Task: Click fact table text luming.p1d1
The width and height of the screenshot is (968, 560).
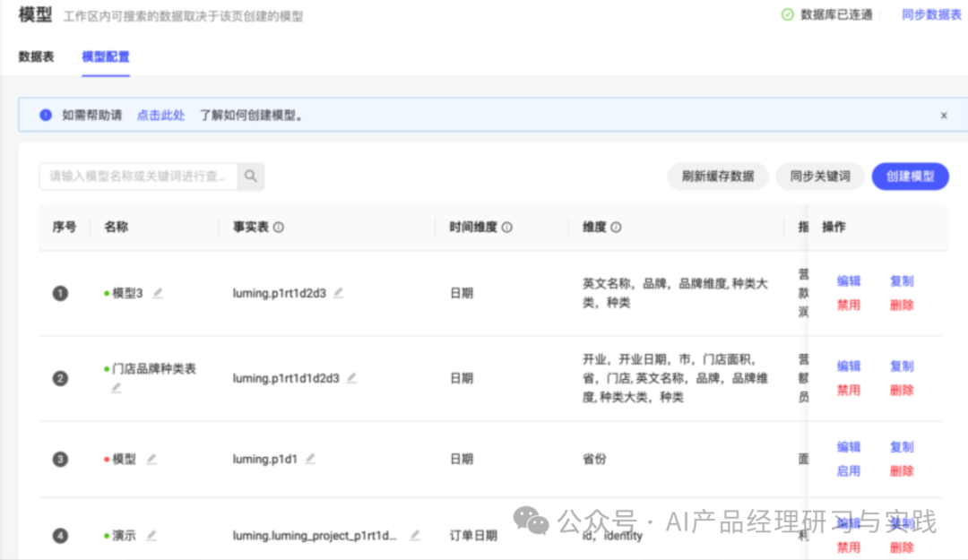Action: click(264, 459)
